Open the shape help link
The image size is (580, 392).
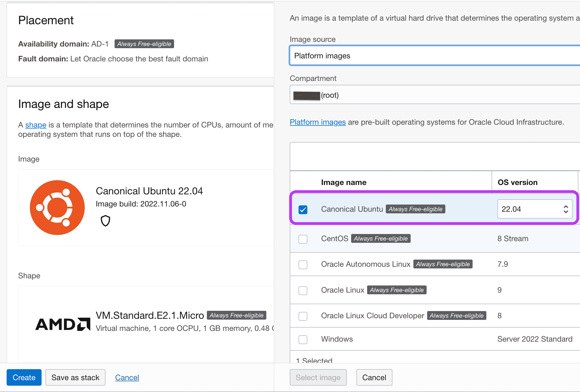(36, 125)
